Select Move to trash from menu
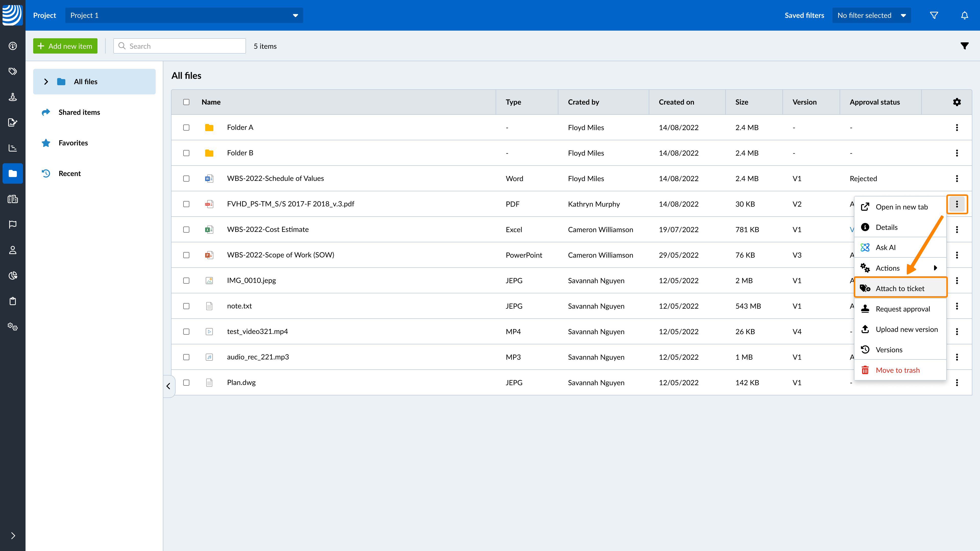The image size is (980, 551). 898,370
